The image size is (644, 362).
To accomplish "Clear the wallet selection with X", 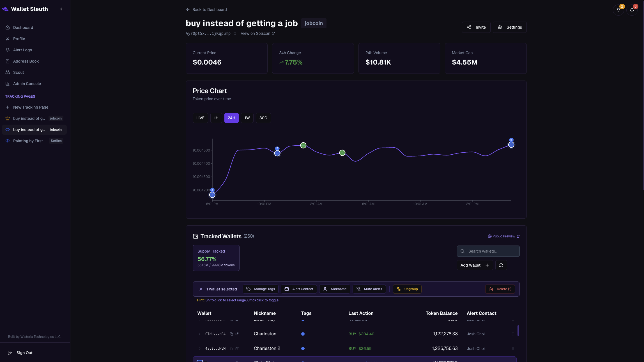I will click(x=201, y=289).
